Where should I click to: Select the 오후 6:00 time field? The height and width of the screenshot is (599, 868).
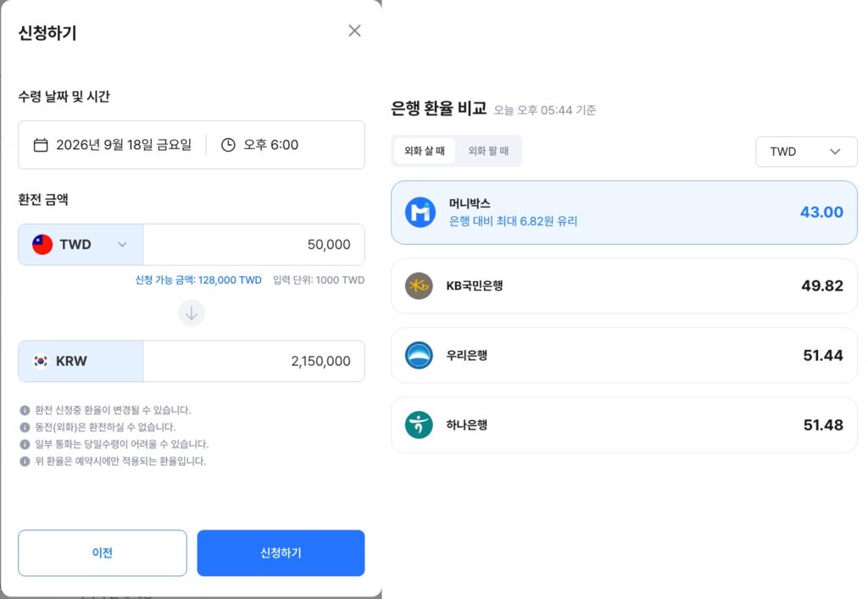coord(260,145)
